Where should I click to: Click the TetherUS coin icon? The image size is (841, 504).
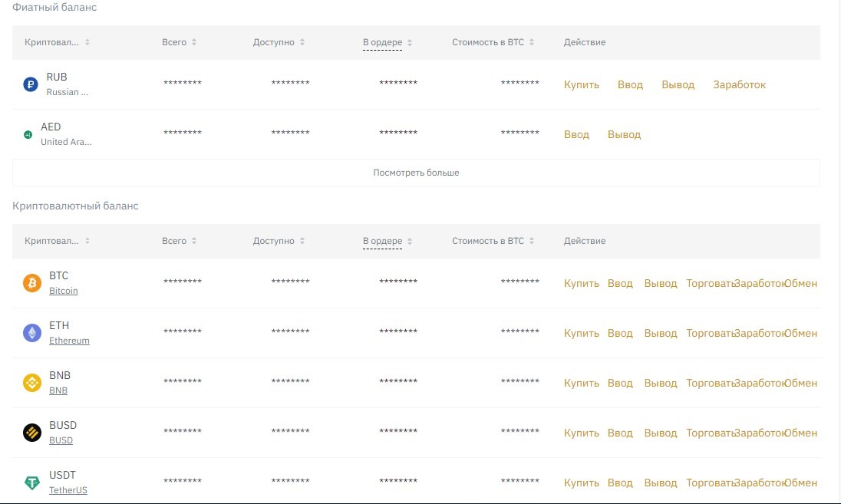(32, 483)
